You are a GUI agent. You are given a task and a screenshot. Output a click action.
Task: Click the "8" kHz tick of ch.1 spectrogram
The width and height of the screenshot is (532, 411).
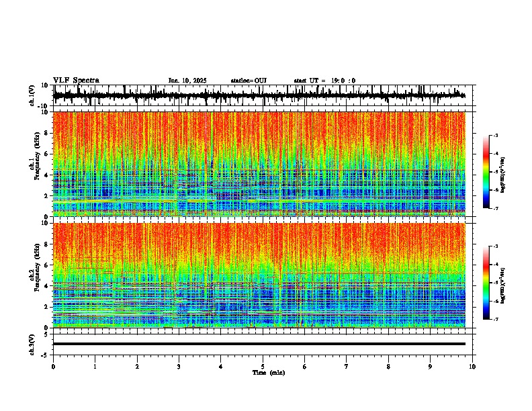coord(46,133)
